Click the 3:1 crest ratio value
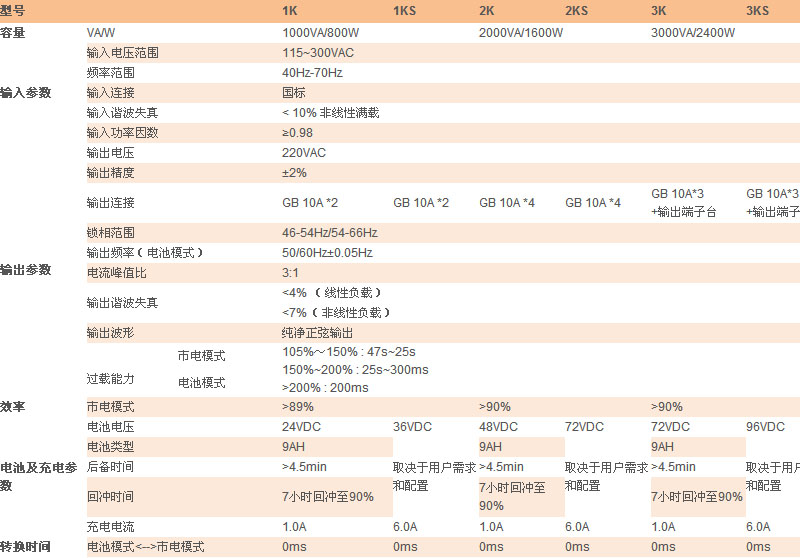The width and height of the screenshot is (801, 558). 291,272
